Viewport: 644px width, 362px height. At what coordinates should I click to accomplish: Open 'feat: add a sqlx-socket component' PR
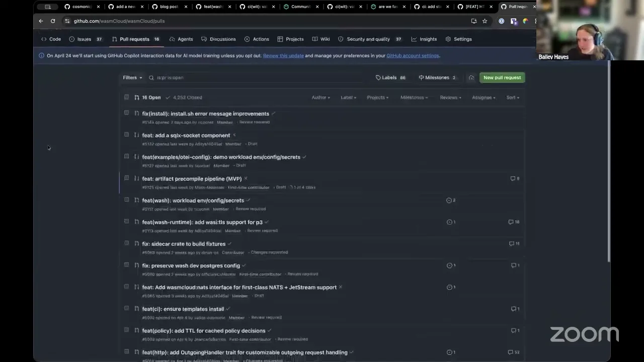(x=186, y=135)
